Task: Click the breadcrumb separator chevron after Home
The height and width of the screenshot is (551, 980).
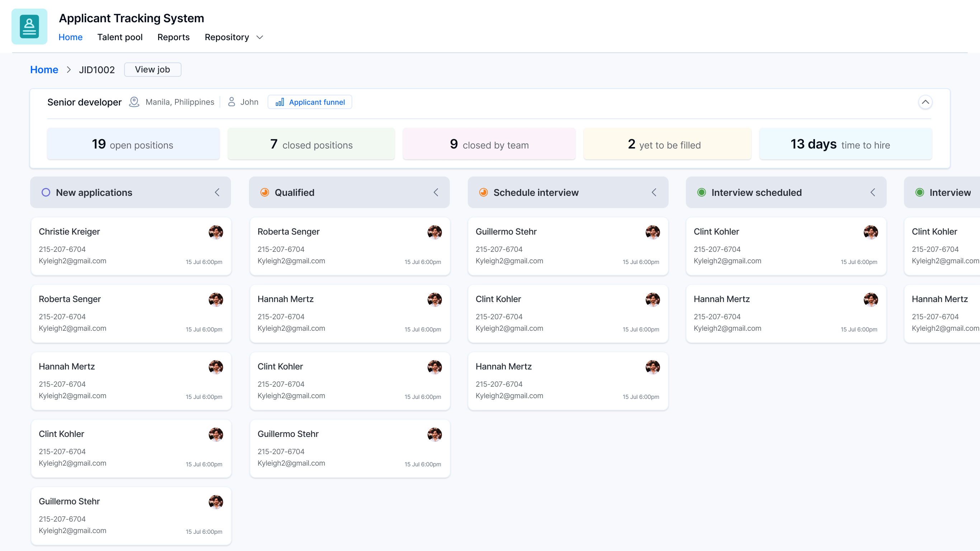Action: pyautogui.click(x=69, y=70)
